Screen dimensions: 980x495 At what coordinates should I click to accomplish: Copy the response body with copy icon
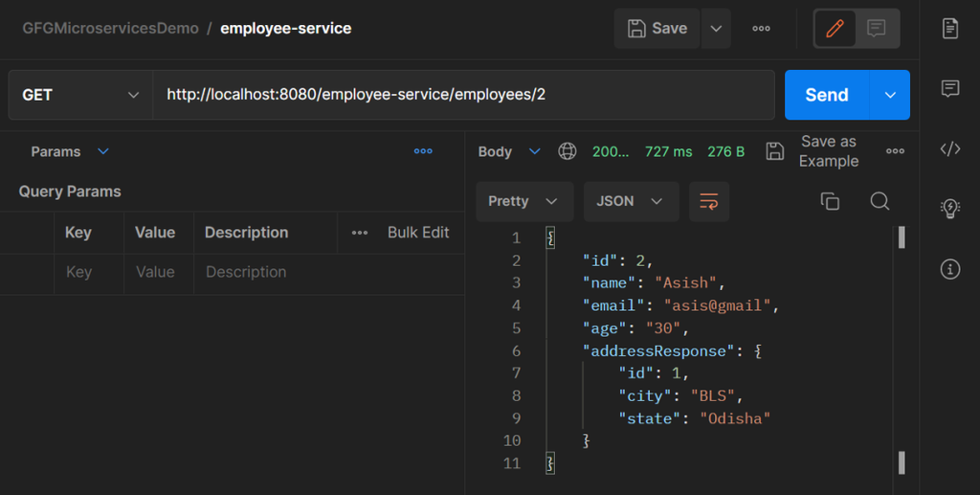(x=830, y=201)
